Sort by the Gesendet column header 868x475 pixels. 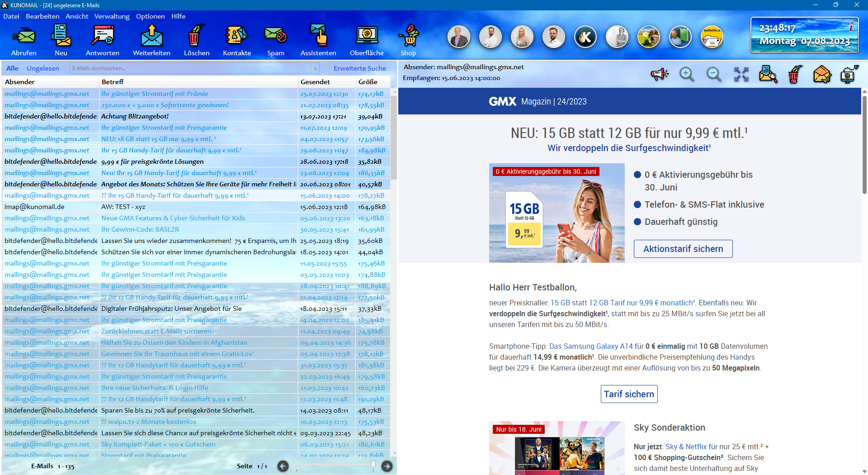327,82
